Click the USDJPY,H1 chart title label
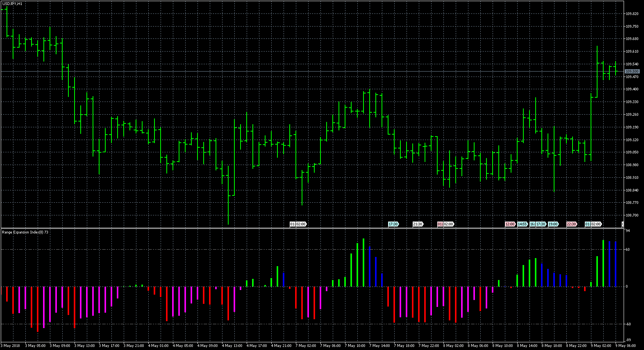 point(12,3)
